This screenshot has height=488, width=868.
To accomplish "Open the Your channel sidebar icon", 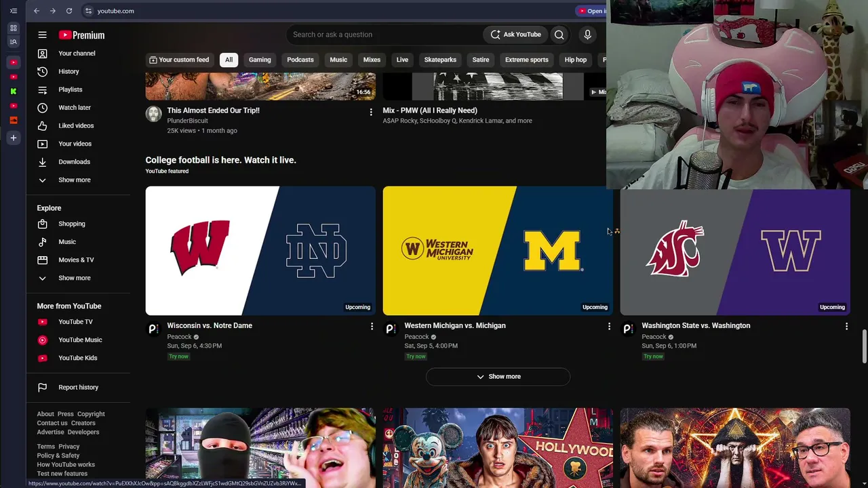I will click(x=42, y=54).
